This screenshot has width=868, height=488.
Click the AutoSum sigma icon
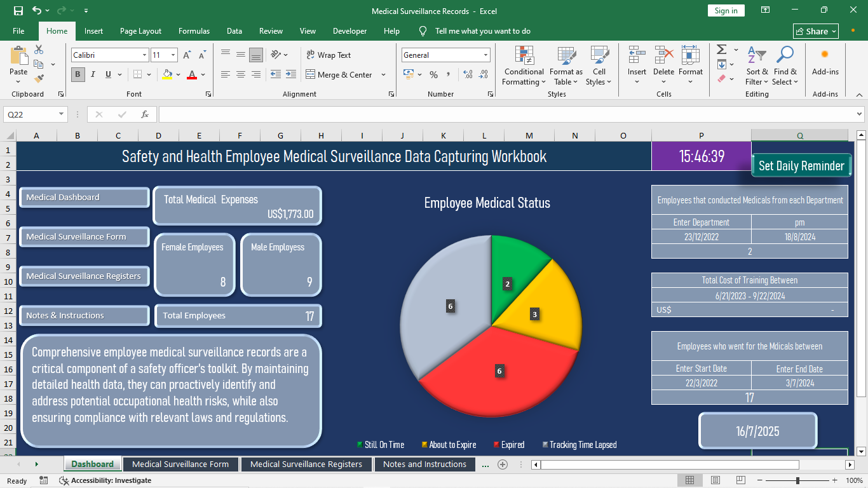[722, 50]
